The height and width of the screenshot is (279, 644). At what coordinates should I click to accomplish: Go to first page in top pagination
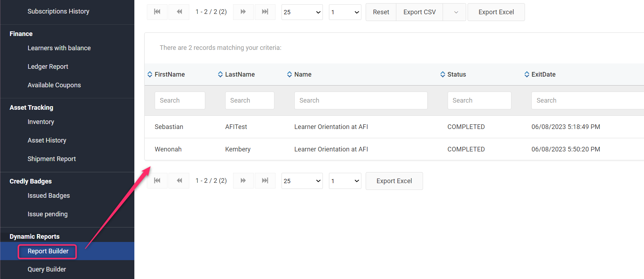[157, 12]
